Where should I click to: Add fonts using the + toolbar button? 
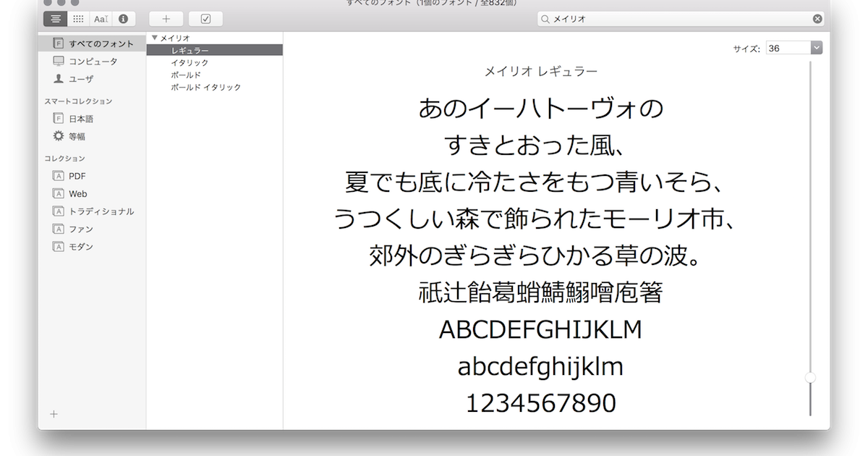coord(166,19)
